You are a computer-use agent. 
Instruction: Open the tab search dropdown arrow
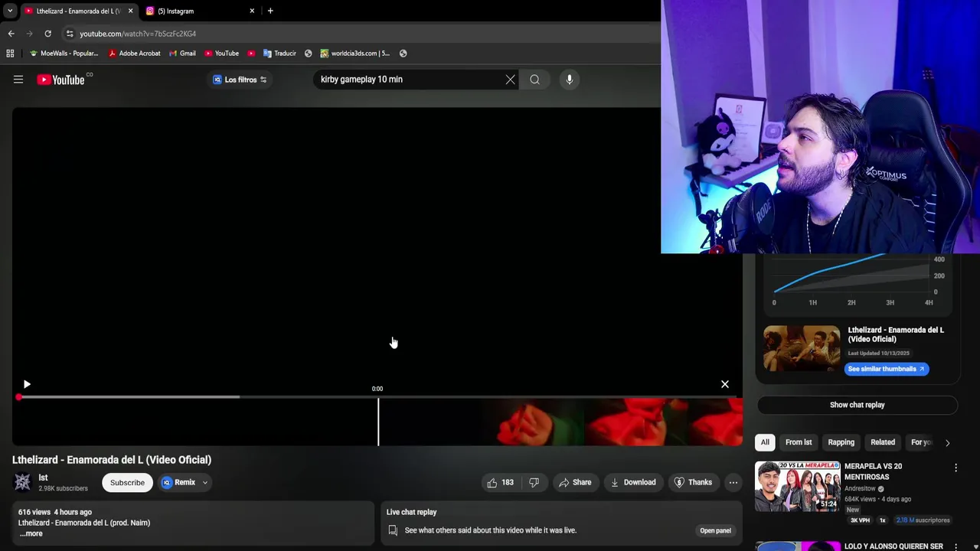point(9,11)
